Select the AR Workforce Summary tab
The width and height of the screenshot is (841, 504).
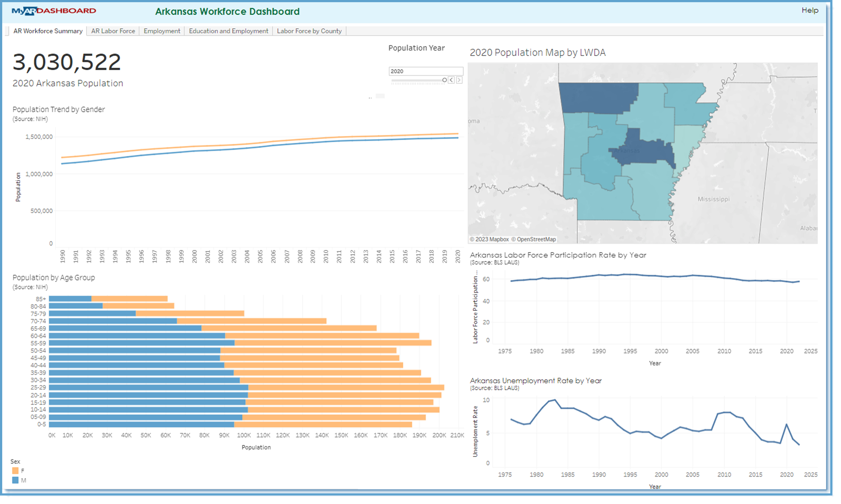48,31
